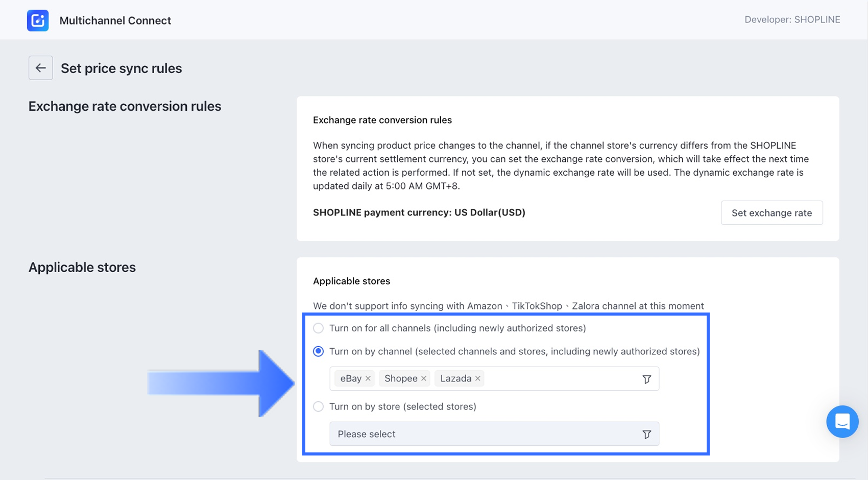The height and width of the screenshot is (480, 868).
Task: Click the back arrow button
Action: 41,68
